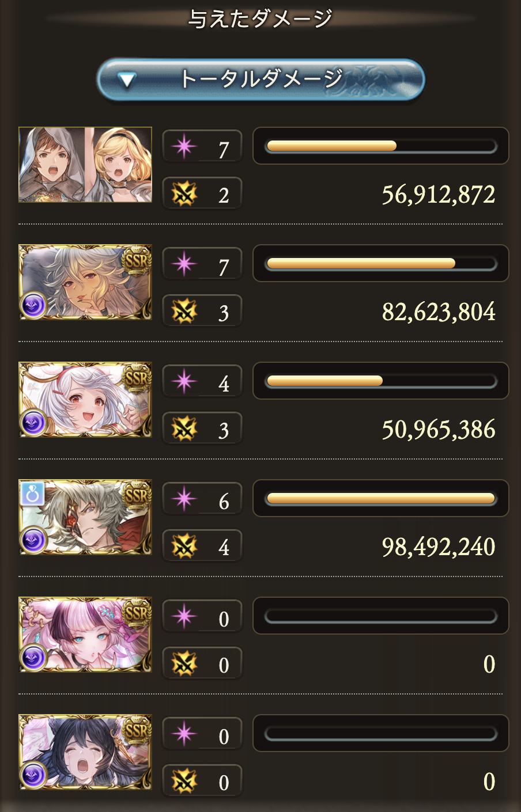Click the pink skill star icon in first row

pyautogui.click(x=184, y=146)
